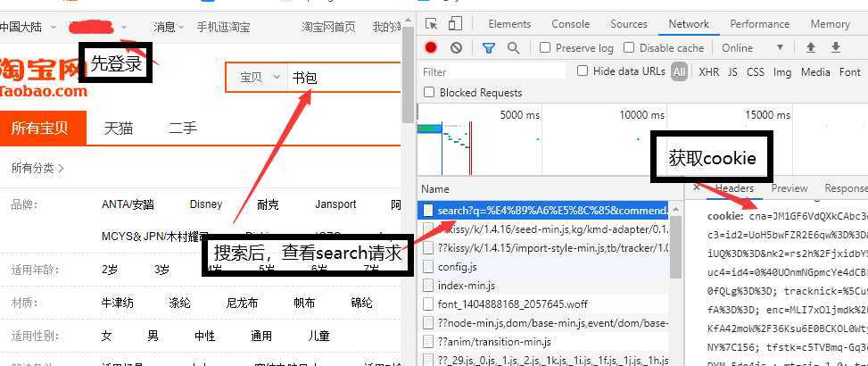
Task: Click the font woff file icon
Action: [x=428, y=304]
